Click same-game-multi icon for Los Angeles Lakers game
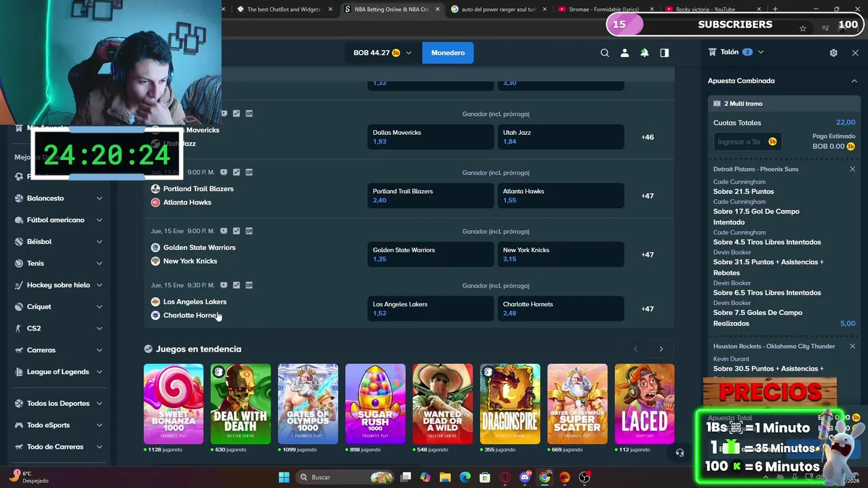Screen dimensions: 868x488 click(249, 285)
